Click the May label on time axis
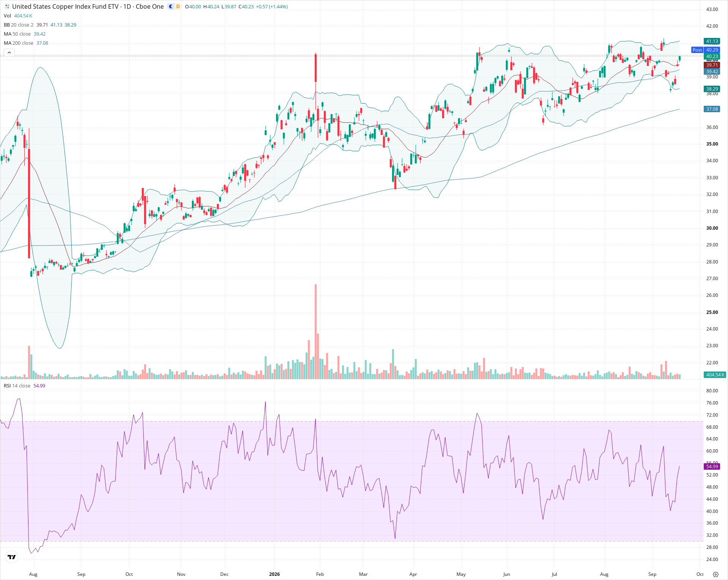This screenshot has height=580, width=728. [x=461, y=574]
